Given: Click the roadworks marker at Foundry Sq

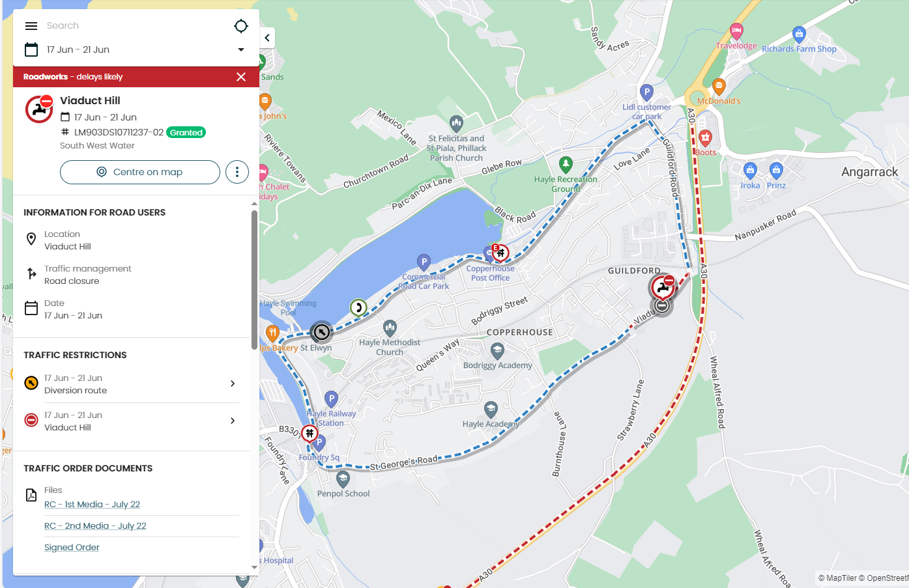Looking at the screenshot, I should point(310,433).
